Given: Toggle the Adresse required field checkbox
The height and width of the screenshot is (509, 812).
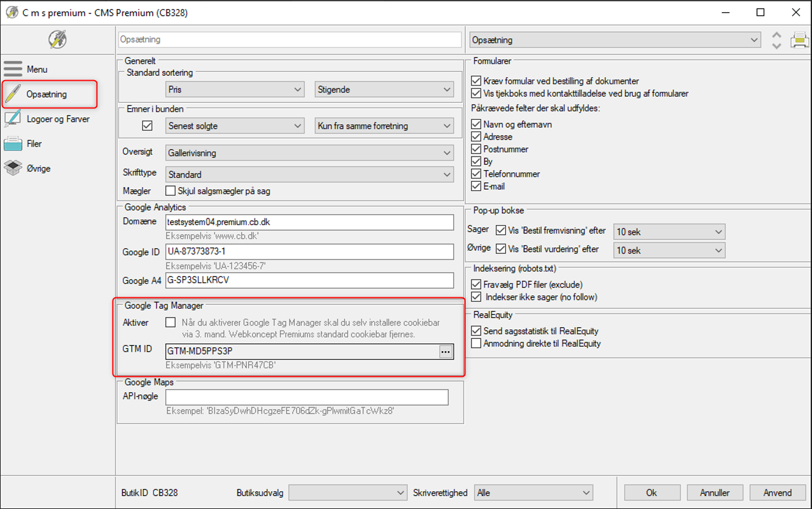Looking at the screenshot, I should click(x=476, y=136).
